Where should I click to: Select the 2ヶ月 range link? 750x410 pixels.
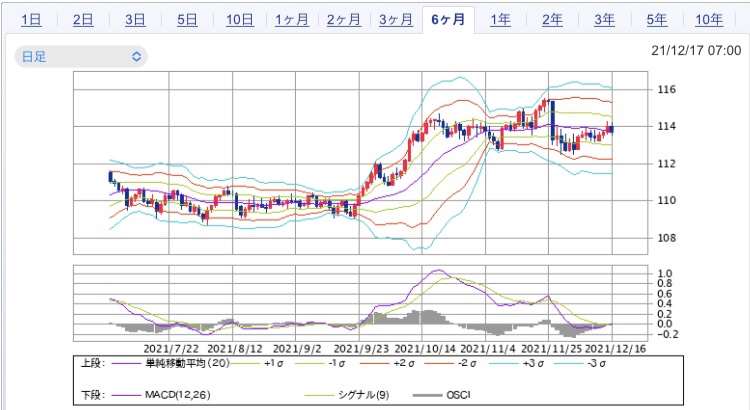pyautogui.click(x=344, y=20)
